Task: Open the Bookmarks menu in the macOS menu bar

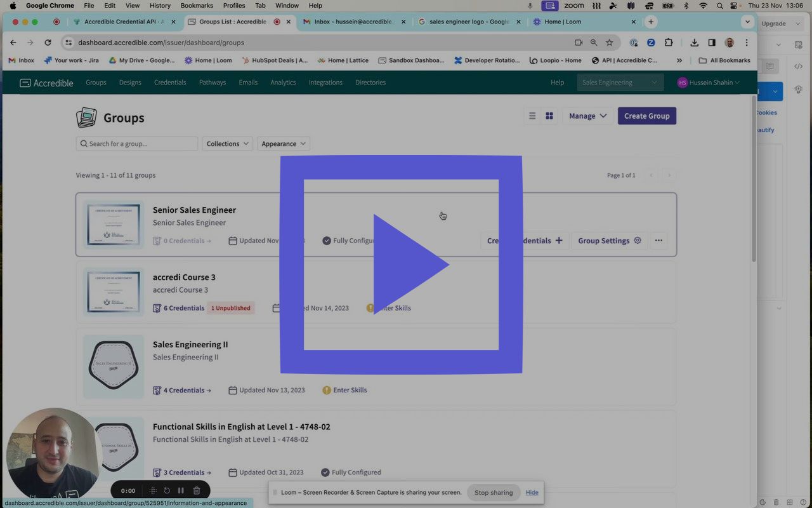Action: point(197,6)
